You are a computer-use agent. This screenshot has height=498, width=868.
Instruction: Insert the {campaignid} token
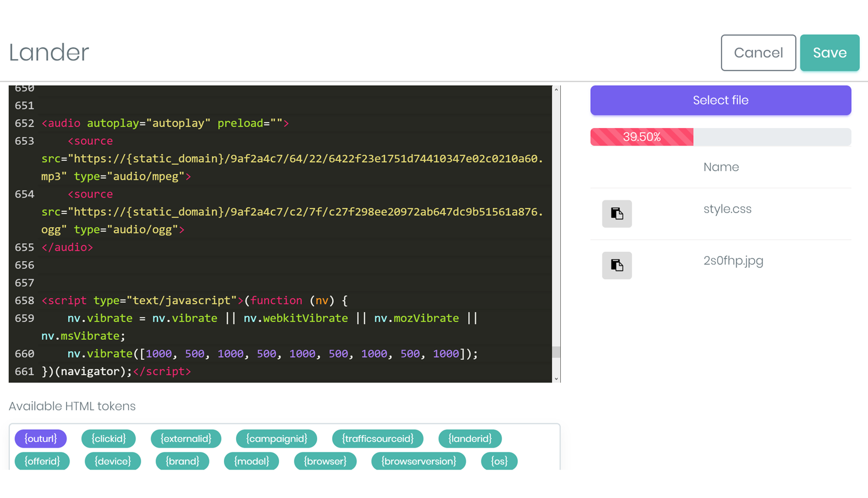click(276, 438)
